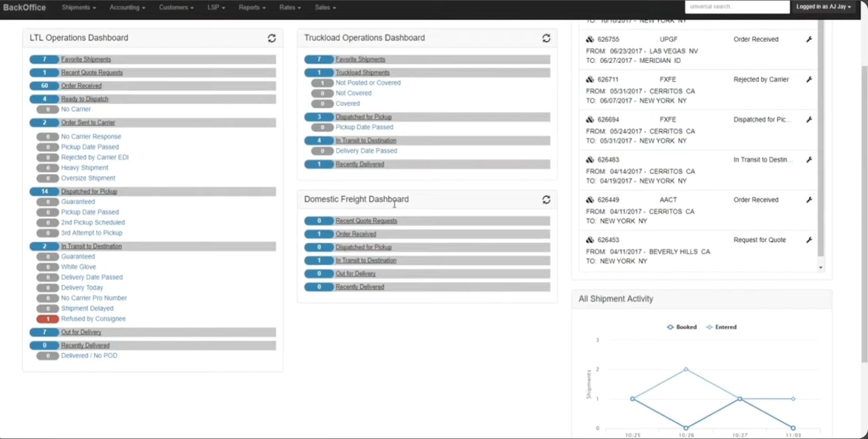This screenshot has height=439, width=868.
Task: Open Logged in as AJ Jay dropdown
Action: pyautogui.click(x=823, y=7)
